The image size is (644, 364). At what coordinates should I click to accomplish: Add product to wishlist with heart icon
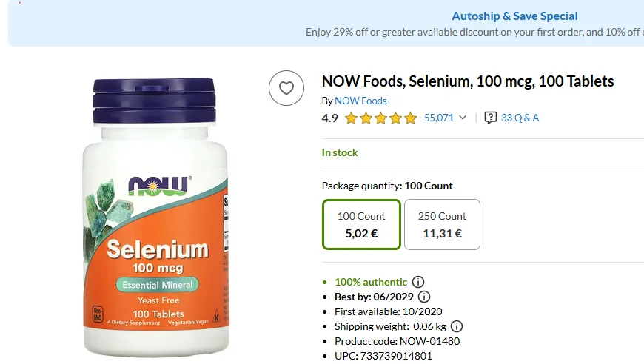click(286, 88)
